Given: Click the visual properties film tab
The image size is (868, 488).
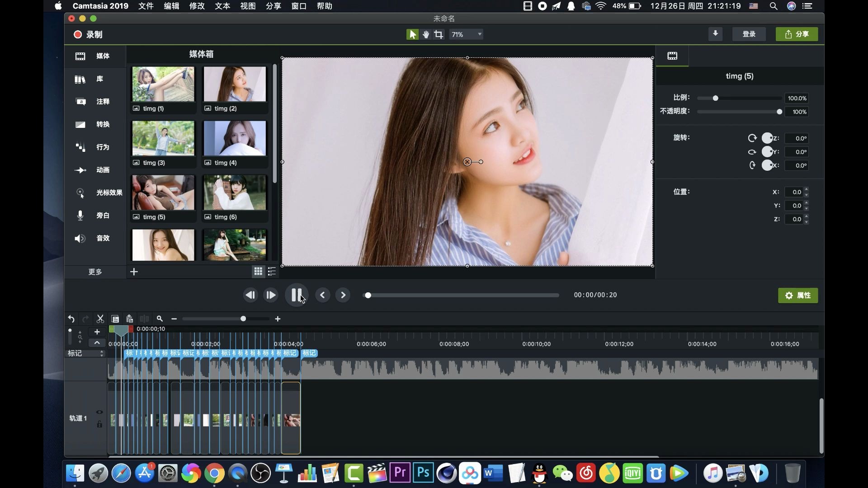Looking at the screenshot, I should [672, 56].
